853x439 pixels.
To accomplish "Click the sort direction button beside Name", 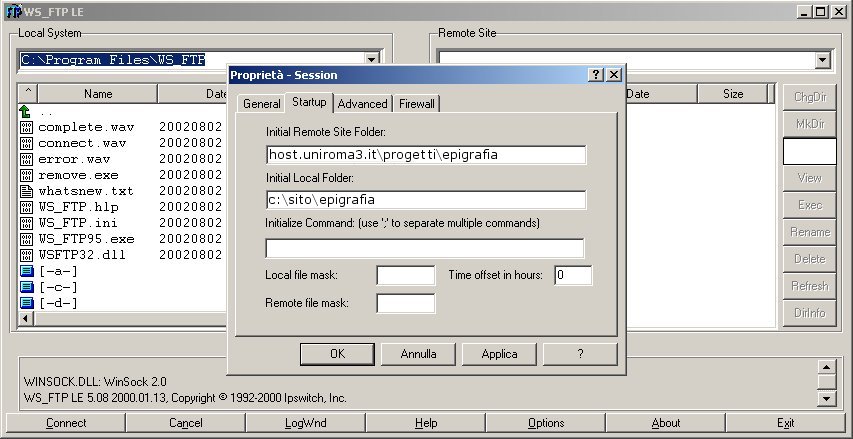I will coord(28,94).
